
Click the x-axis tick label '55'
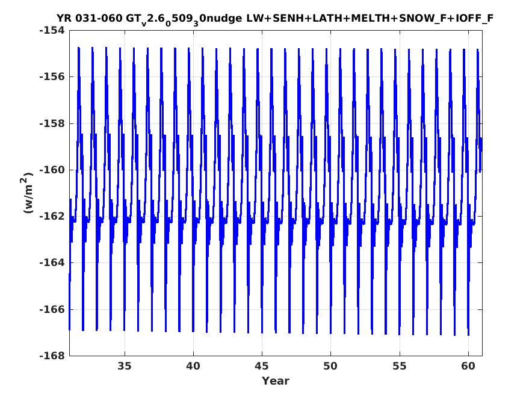tap(400, 367)
